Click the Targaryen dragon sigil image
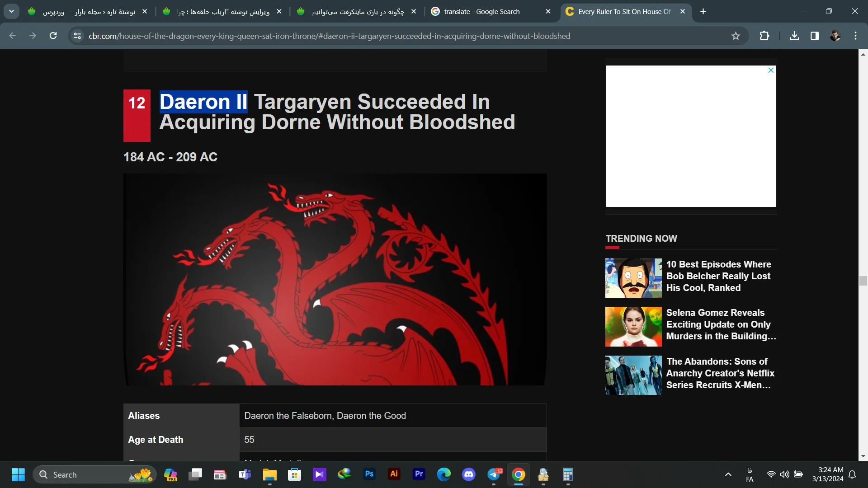Viewport: 868px width, 488px height. (335, 279)
